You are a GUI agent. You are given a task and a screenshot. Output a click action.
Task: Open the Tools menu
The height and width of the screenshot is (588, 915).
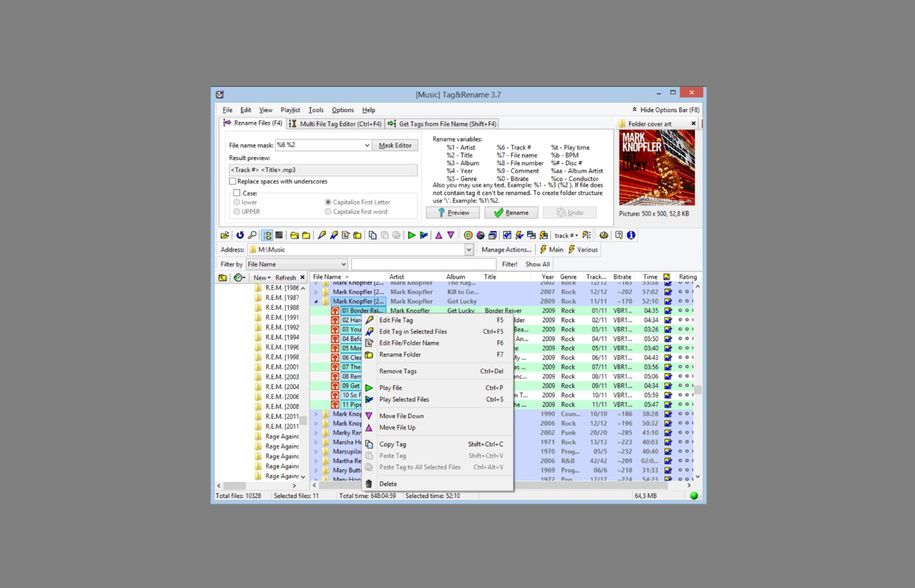pyautogui.click(x=315, y=110)
